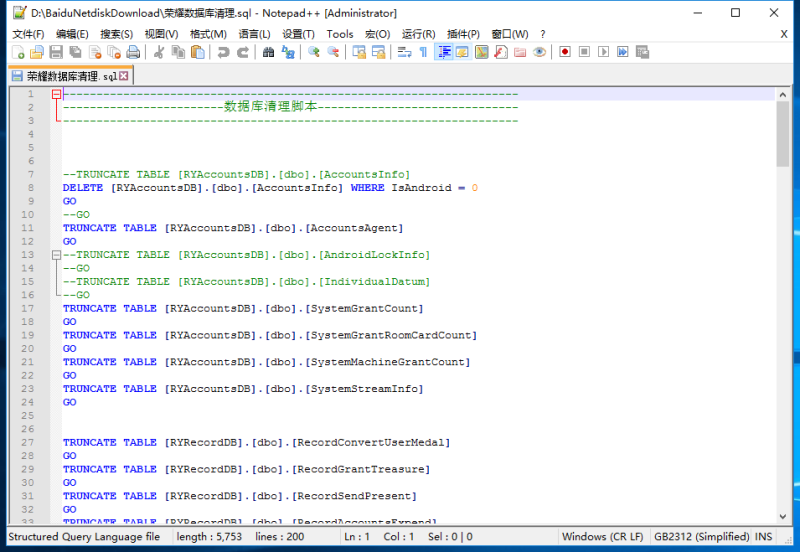This screenshot has height=552, width=800.
Task: Close the document with the menu bar X
Action: pos(784,34)
